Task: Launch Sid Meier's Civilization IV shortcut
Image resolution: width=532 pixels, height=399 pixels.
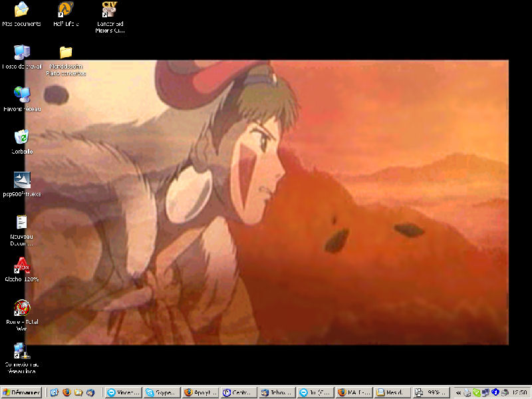Action: pos(110,10)
